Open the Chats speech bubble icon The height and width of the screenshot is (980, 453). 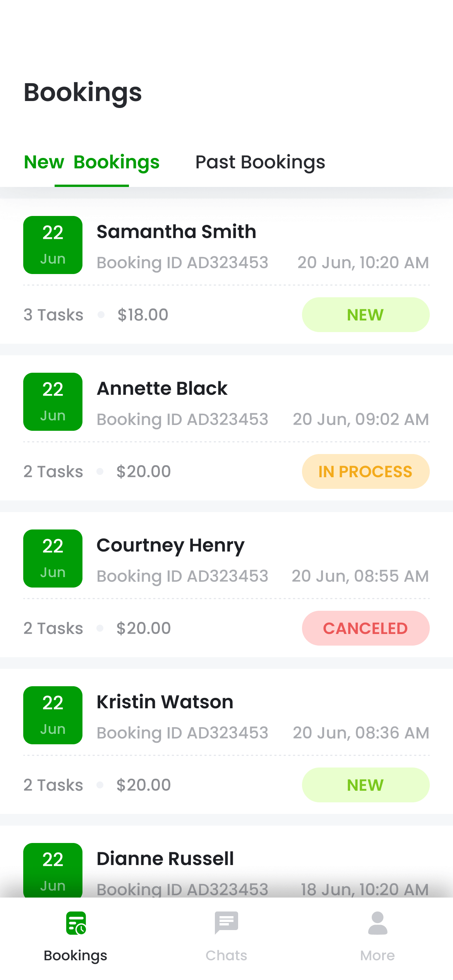[226, 923]
